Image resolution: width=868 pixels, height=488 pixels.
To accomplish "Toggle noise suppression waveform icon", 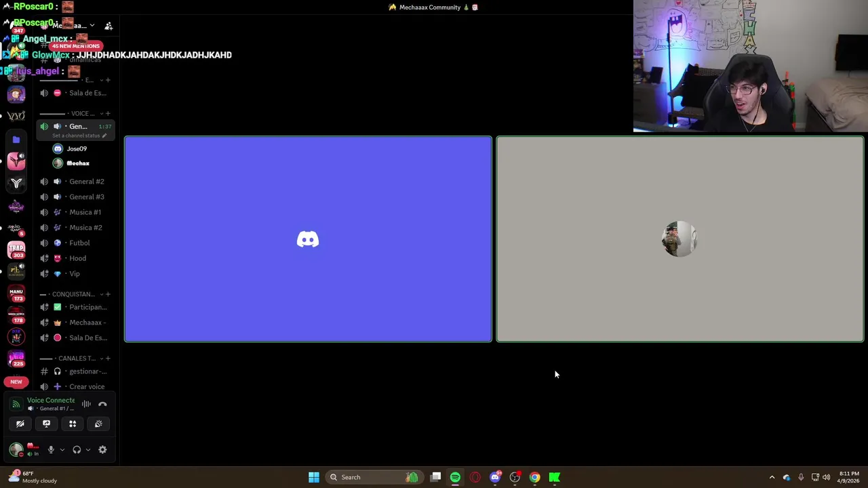I will (86, 404).
